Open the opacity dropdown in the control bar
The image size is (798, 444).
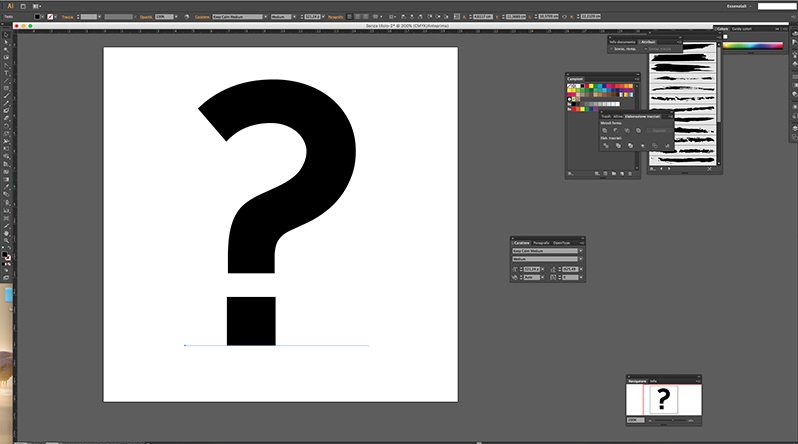[177, 17]
